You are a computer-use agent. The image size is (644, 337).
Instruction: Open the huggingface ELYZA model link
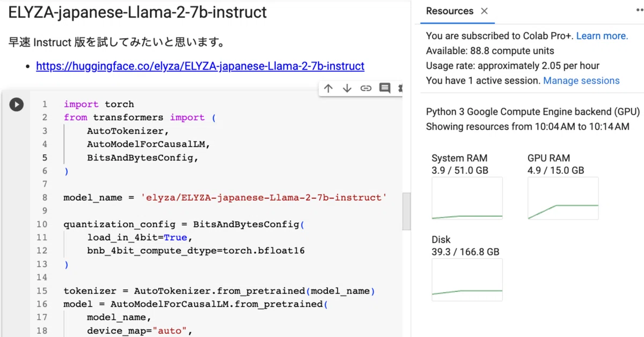click(200, 66)
